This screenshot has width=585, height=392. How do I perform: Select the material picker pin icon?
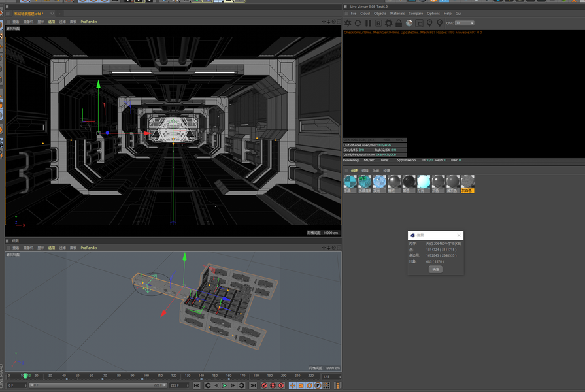click(439, 23)
